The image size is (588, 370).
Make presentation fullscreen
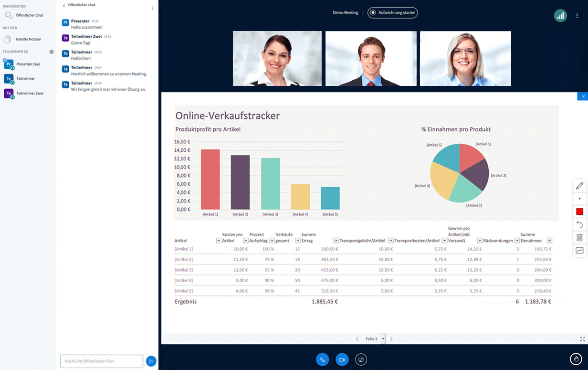point(582,339)
